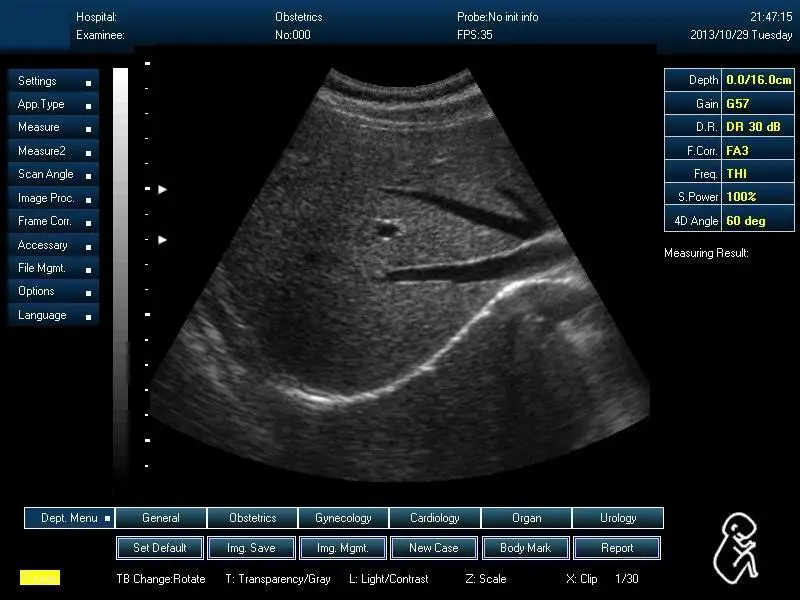Click the T: Transparency/Gray hint
Viewport: 800px width, 600px height.
(278, 579)
